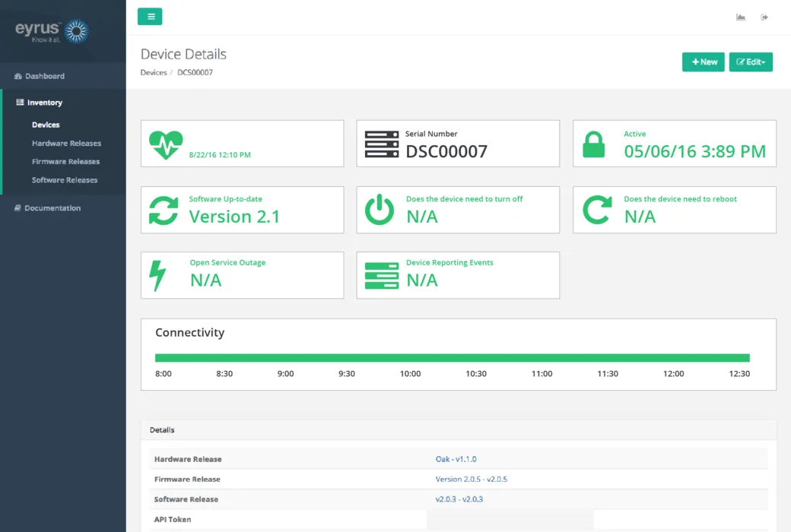Image resolution: width=791 pixels, height=532 pixels.
Task: Click the Devices breadcrumb link
Action: coord(154,73)
